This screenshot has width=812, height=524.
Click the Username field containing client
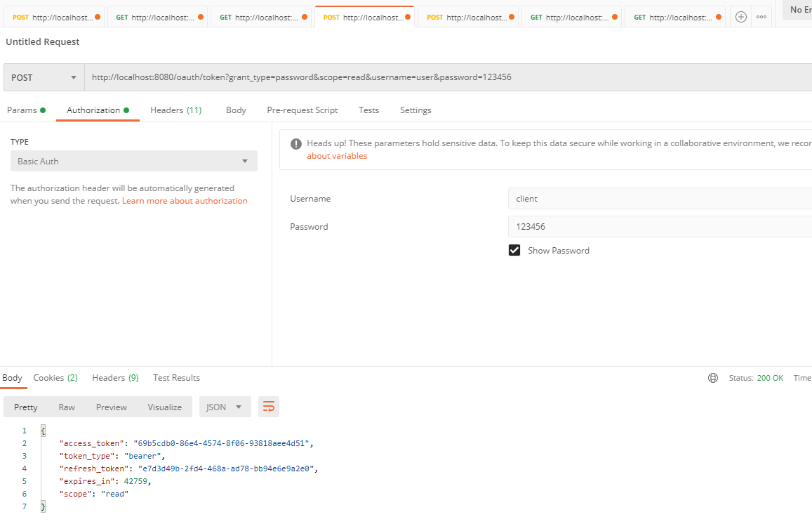click(x=660, y=199)
